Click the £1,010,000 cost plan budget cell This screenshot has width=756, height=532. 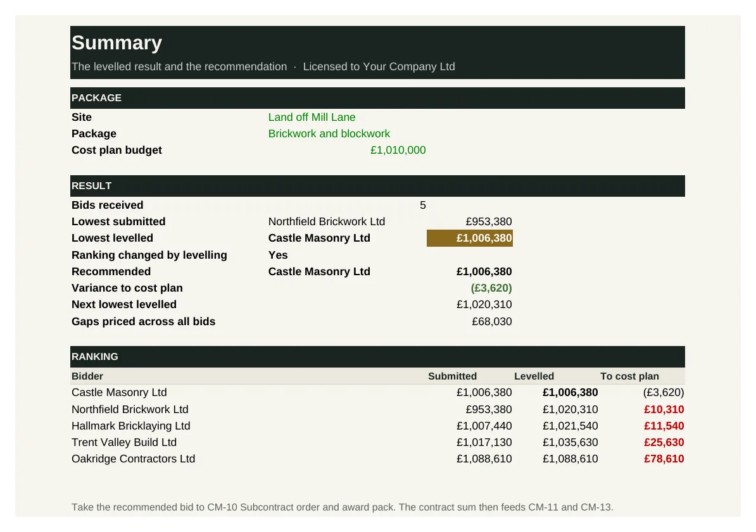coord(398,150)
